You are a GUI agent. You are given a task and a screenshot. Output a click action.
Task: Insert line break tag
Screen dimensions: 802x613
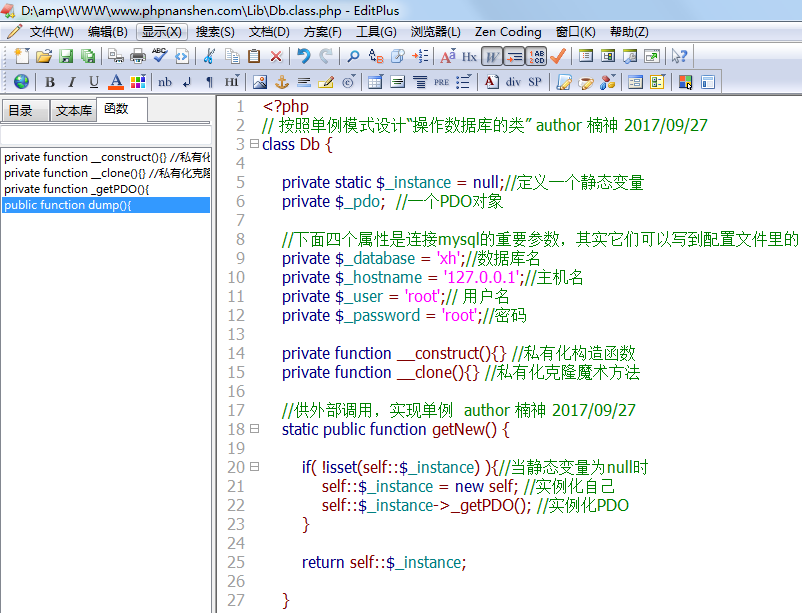[187, 82]
